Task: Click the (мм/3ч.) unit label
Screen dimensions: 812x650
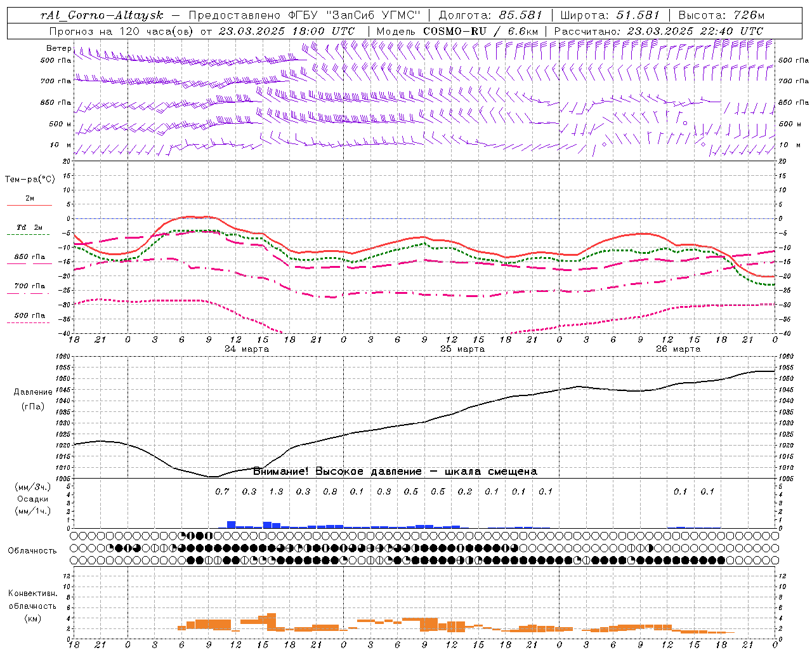Action: click(x=33, y=487)
